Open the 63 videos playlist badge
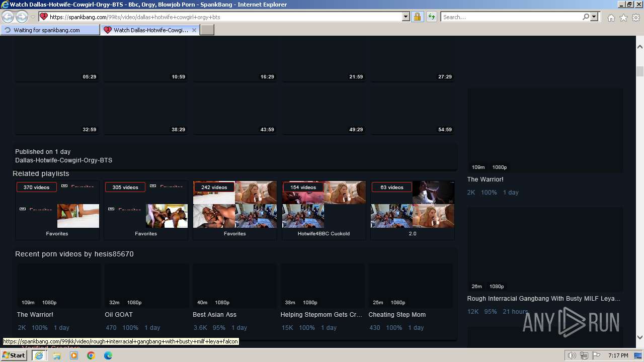644x362 pixels. coord(391,187)
